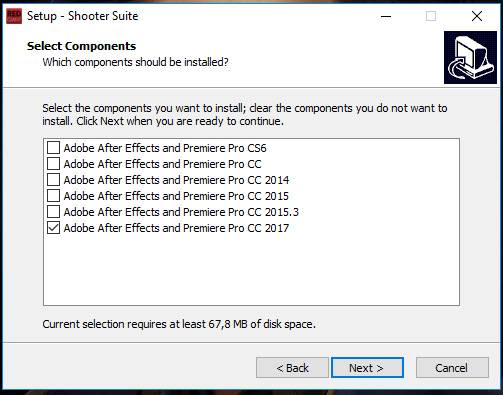Tick the checkbox for Premiere Pro CC

53,164
